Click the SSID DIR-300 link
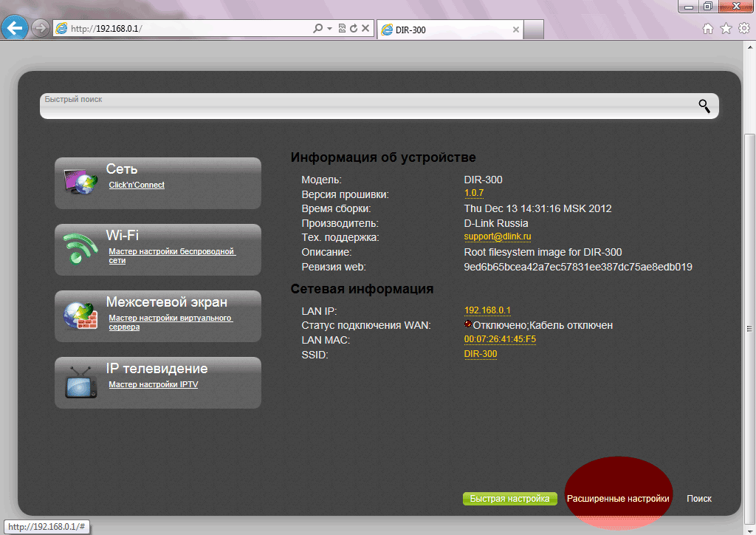Screen dimensions: 756x535 pyautogui.click(x=481, y=354)
